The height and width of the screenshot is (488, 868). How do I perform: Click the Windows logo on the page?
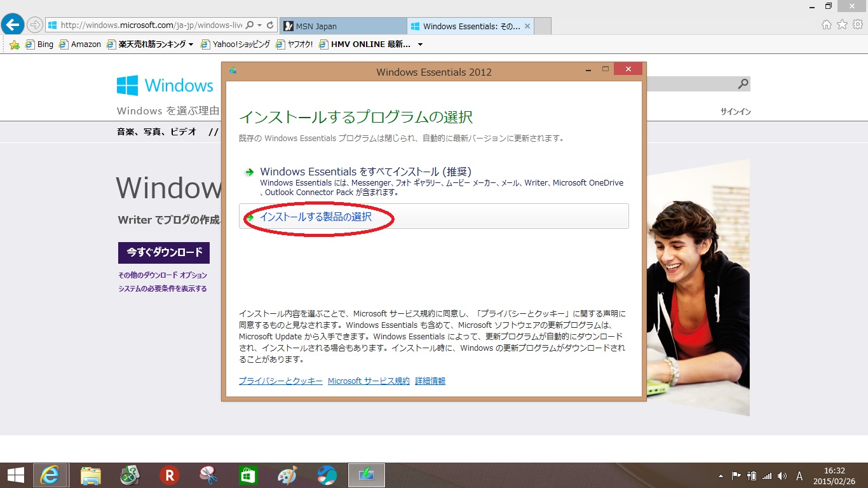(x=165, y=85)
